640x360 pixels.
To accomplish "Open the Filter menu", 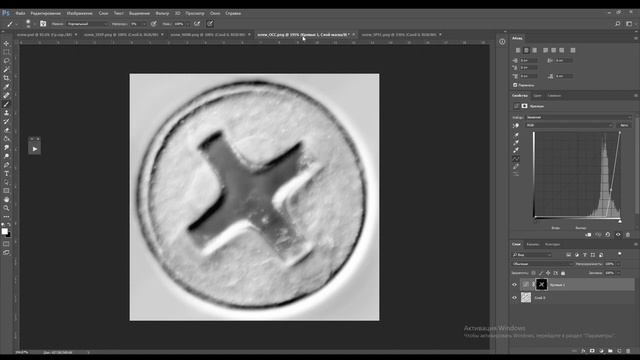I will [162, 13].
